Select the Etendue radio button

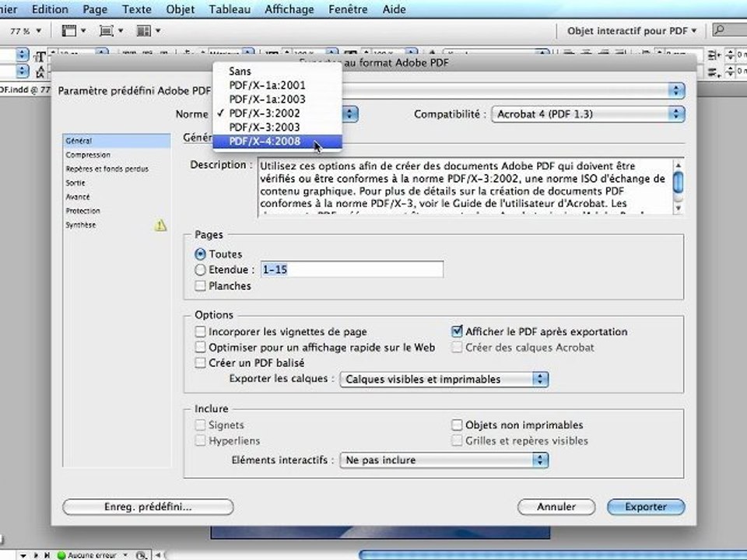(200, 270)
